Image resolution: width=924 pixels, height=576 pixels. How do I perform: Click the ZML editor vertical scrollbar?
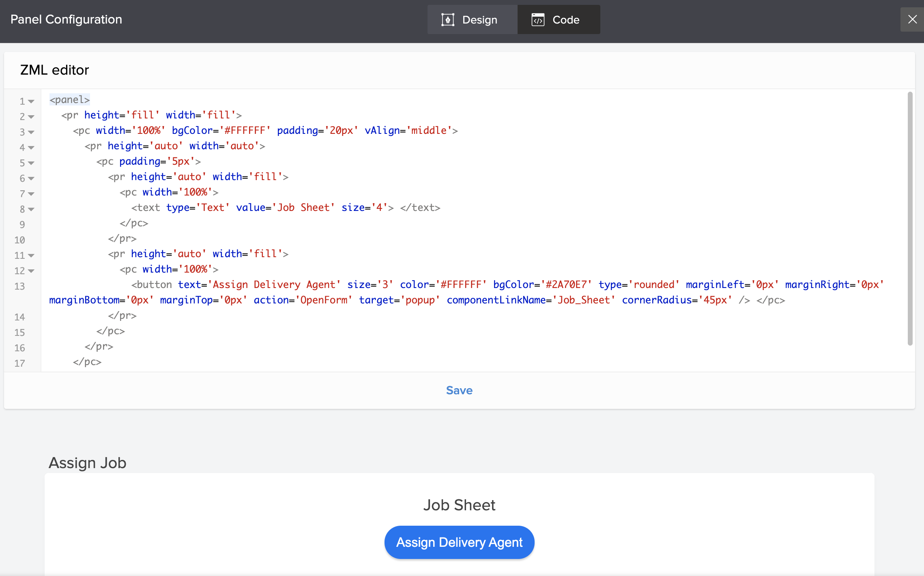[x=910, y=219]
